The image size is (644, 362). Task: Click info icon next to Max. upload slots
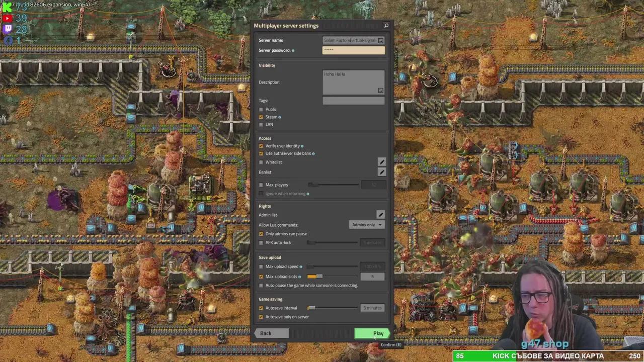point(300,277)
